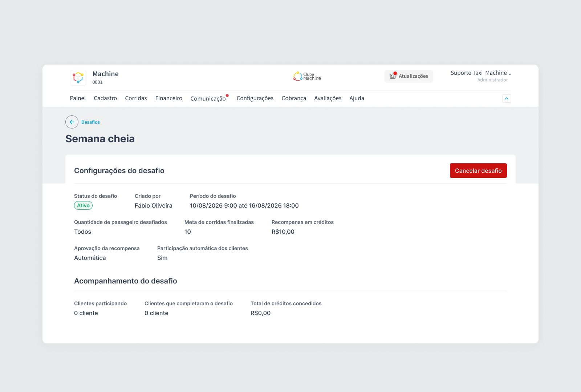Click the Machine hexagon logo icon
Screen dimensions: 581x392
pyautogui.click(x=78, y=78)
